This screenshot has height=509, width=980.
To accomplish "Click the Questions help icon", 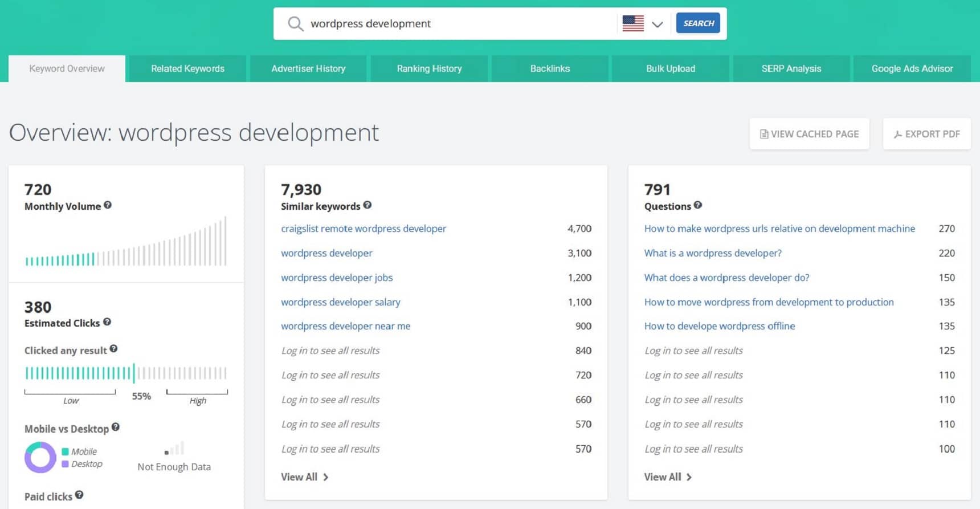I will pyautogui.click(x=698, y=205).
